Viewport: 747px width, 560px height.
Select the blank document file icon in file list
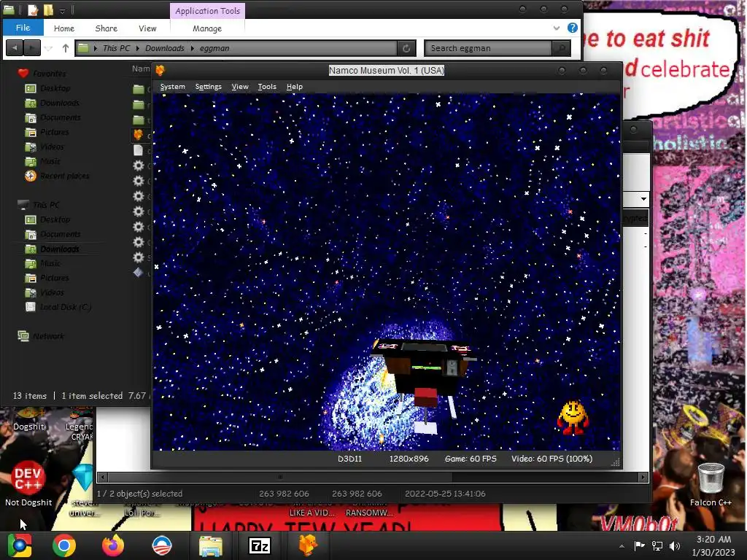[138, 150]
